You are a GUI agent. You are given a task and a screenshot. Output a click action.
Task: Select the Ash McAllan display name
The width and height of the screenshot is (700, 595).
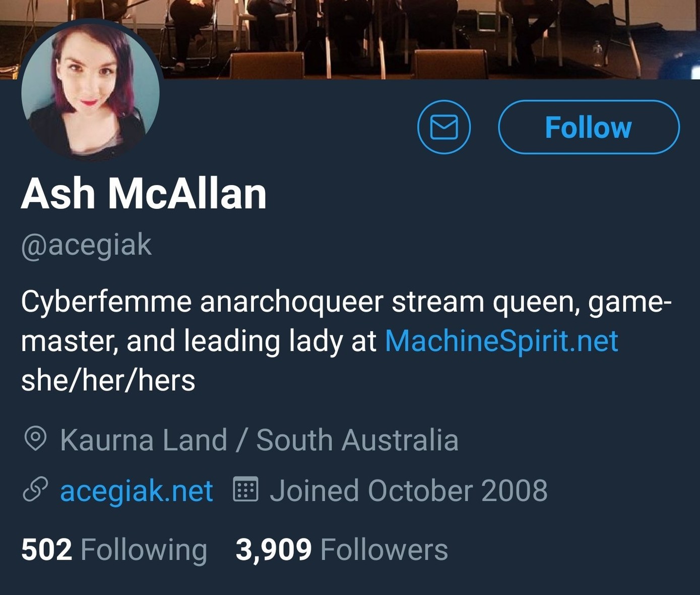point(144,194)
